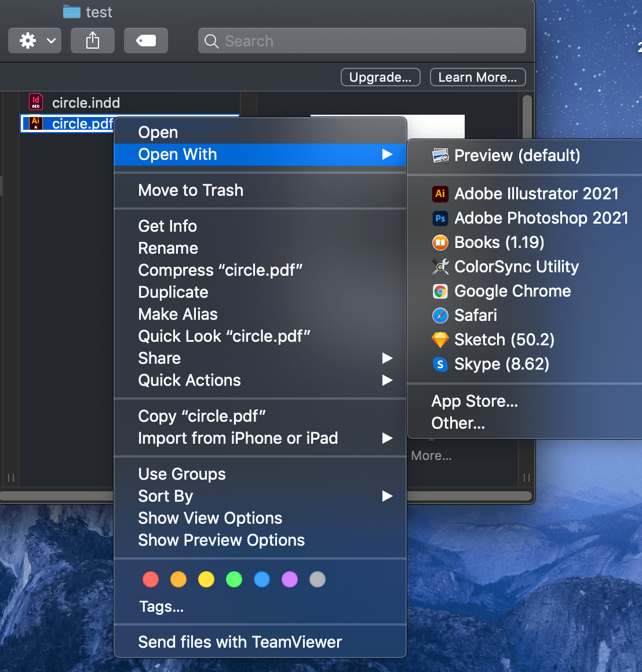The image size is (642, 672).
Task: Open circle.pdf in ColorSync Utility
Action: point(516,266)
